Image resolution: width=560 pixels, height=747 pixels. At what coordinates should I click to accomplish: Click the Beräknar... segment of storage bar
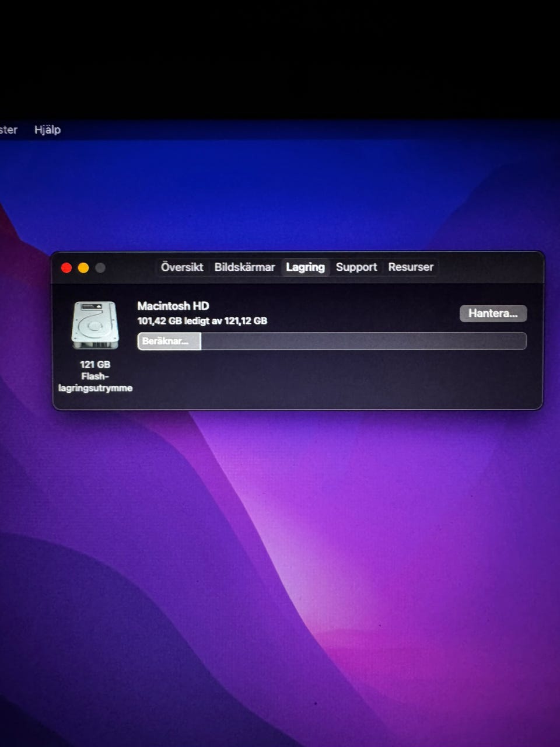coord(169,341)
